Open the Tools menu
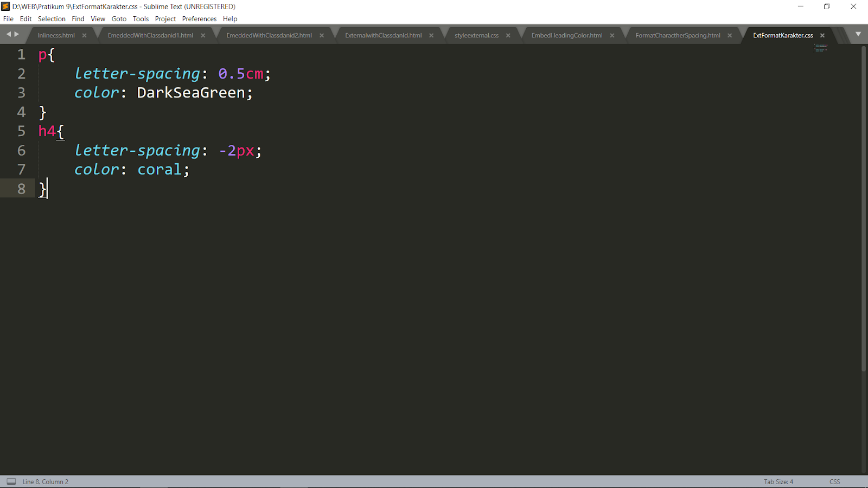Image resolution: width=868 pixels, height=488 pixels. click(141, 18)
